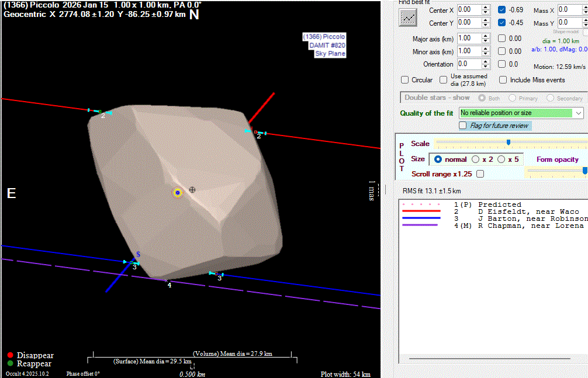Select the x 5 plot size option

tap(501, 159)
